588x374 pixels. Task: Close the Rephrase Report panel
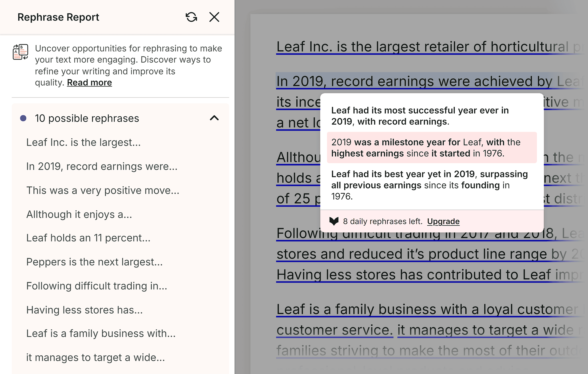tap(214, 17)
